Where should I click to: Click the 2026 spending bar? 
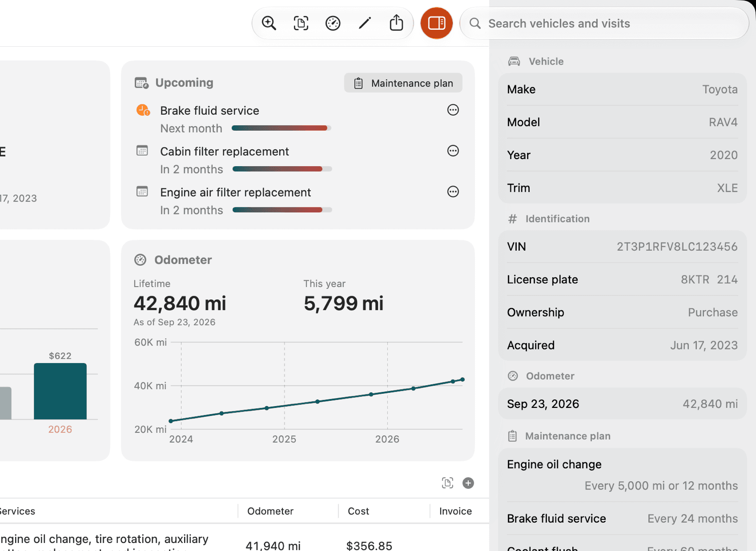coord(60,391)
